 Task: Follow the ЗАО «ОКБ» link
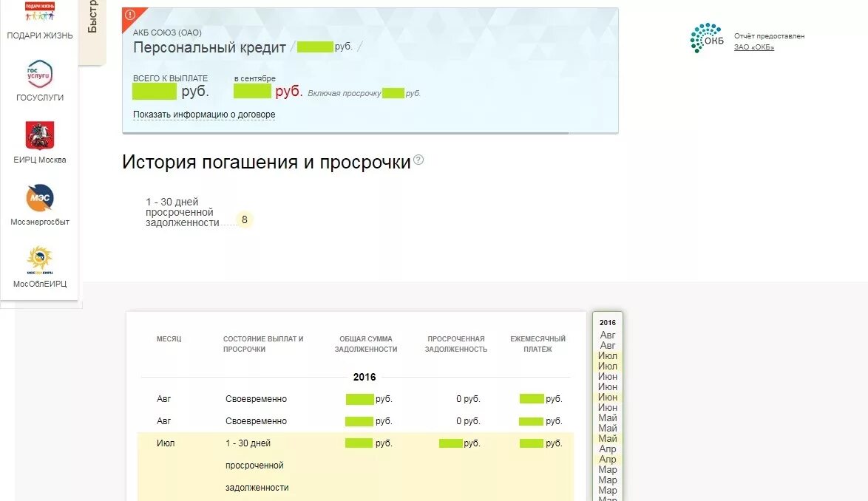click(x=754, y=47)
